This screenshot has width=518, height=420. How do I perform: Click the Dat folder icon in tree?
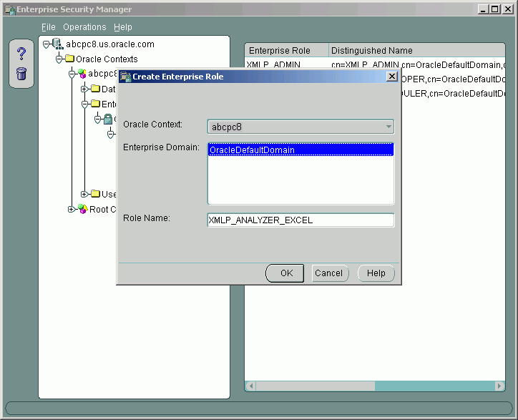95,89
